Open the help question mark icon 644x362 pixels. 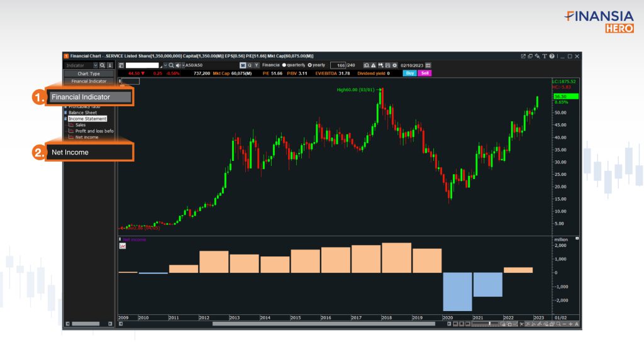(552, 56)
